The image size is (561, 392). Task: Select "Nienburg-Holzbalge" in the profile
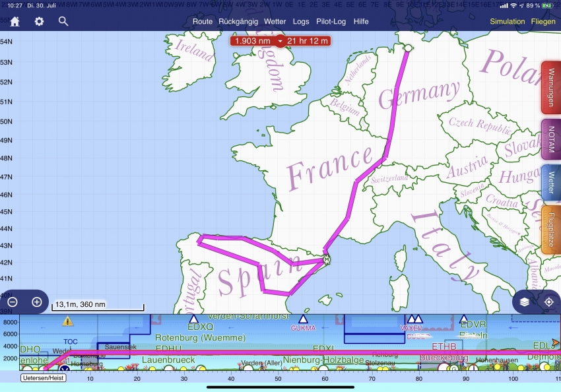(323, 360)
